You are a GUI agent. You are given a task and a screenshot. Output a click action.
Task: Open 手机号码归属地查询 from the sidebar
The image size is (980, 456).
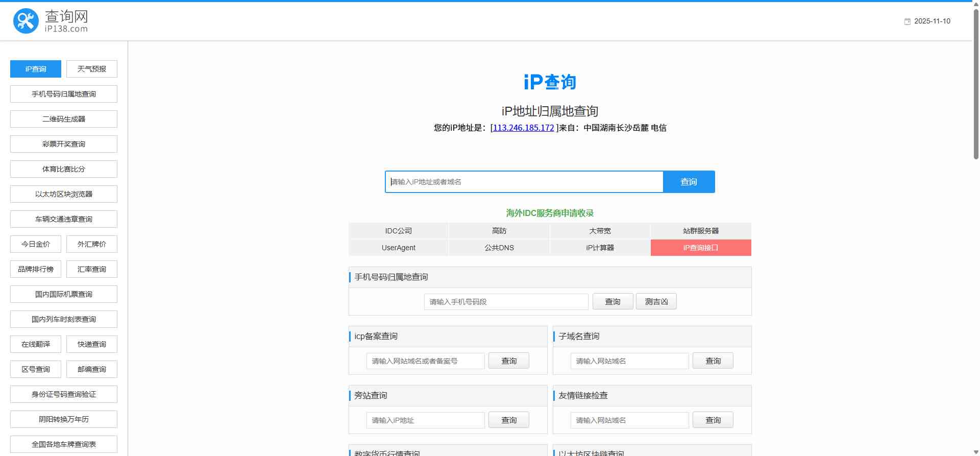(64, 94)
